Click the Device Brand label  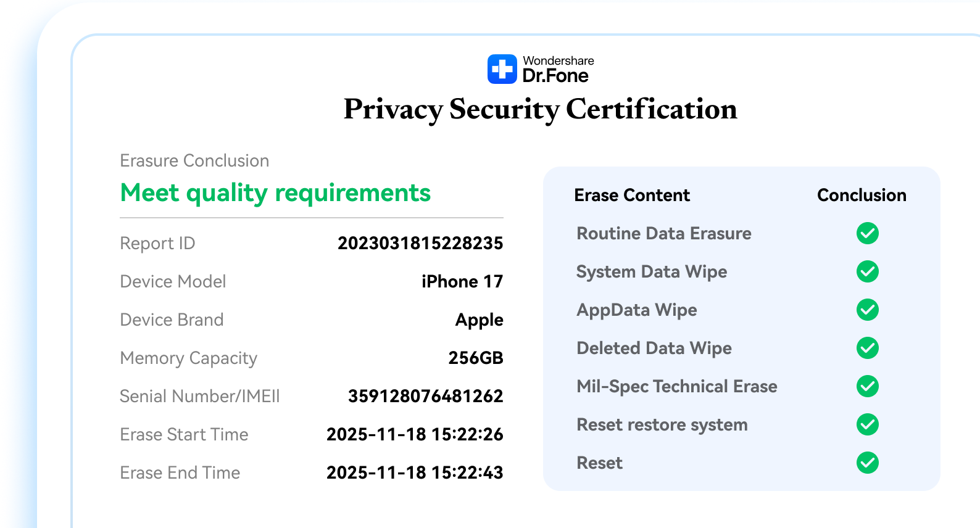pos(172,320)
